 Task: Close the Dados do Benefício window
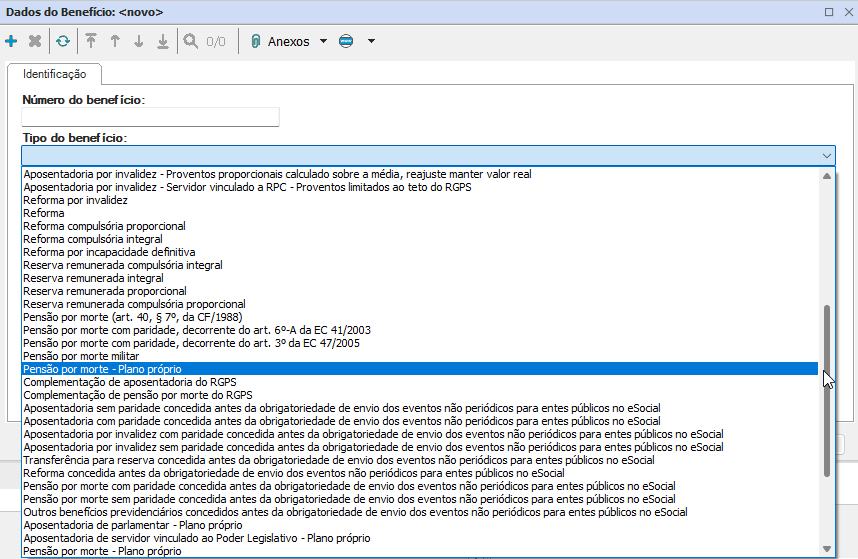[x=849, y=12]
